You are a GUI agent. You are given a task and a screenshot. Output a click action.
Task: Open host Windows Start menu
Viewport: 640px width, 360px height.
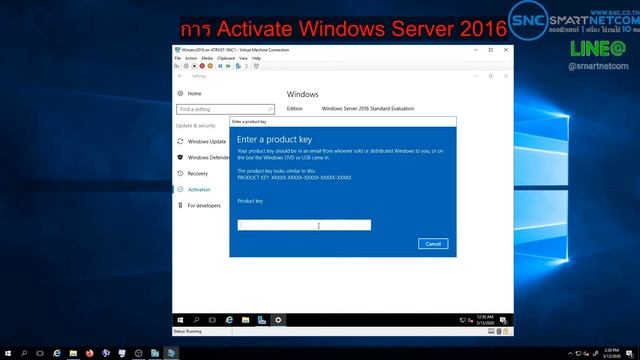coord(8,353)
